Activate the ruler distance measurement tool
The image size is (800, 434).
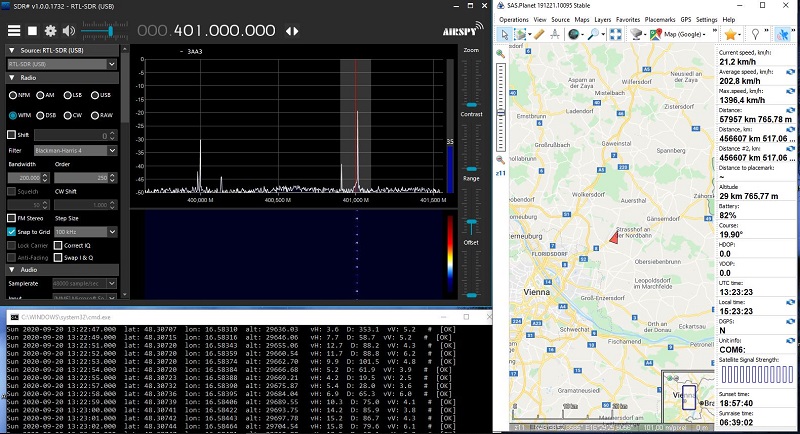coord(539,35)
